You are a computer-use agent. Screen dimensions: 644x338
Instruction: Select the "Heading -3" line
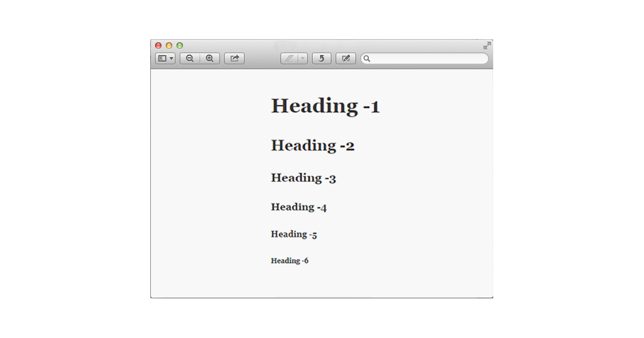[303, 178]
